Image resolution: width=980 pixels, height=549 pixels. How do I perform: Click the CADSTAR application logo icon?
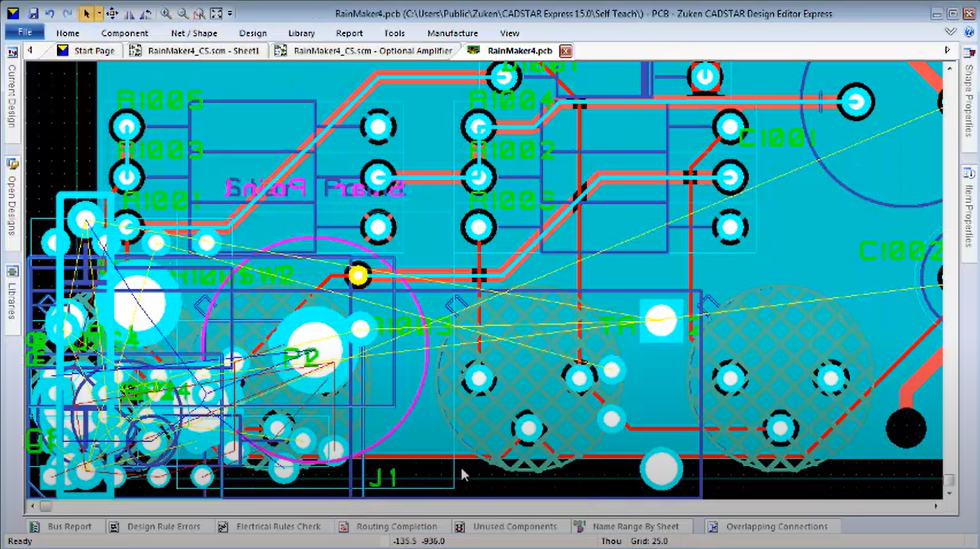click(13, 14)
